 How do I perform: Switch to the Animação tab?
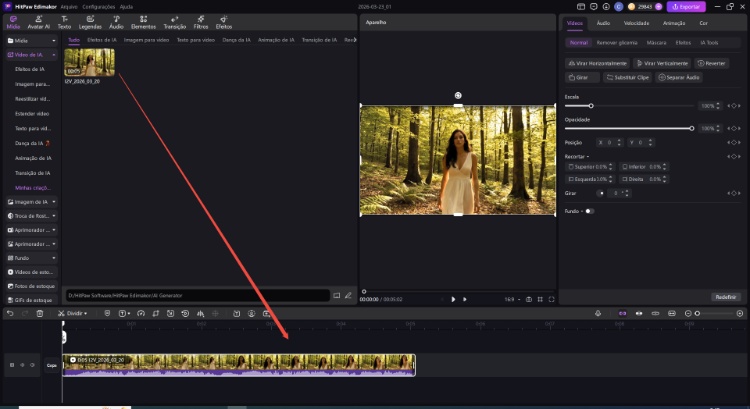(x=674, y=23)
